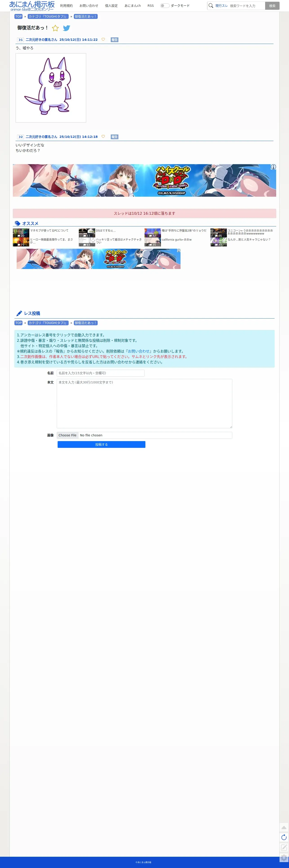289x868 pixels.
Task: Click the オススメ tag icon
Action: tap(18, 223)
